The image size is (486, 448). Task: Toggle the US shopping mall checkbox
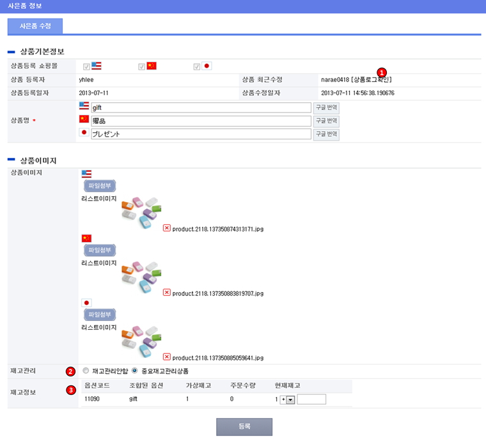(x=86, y=66)
